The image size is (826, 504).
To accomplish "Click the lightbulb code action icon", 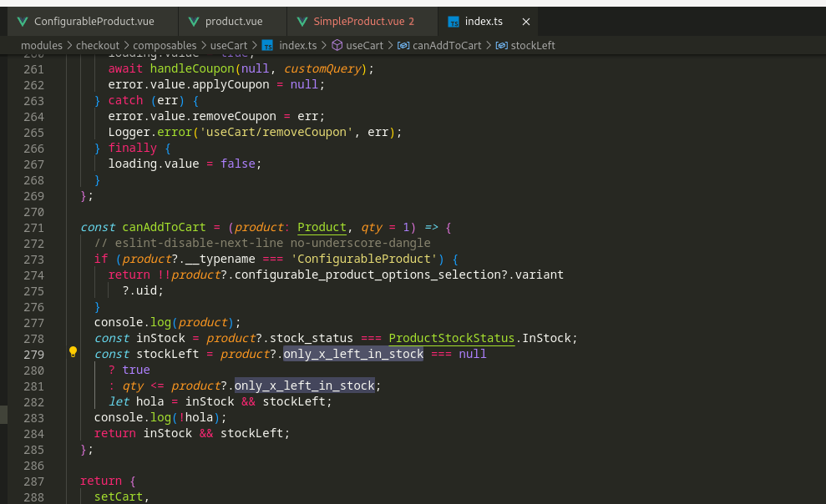I will point(73,353).
